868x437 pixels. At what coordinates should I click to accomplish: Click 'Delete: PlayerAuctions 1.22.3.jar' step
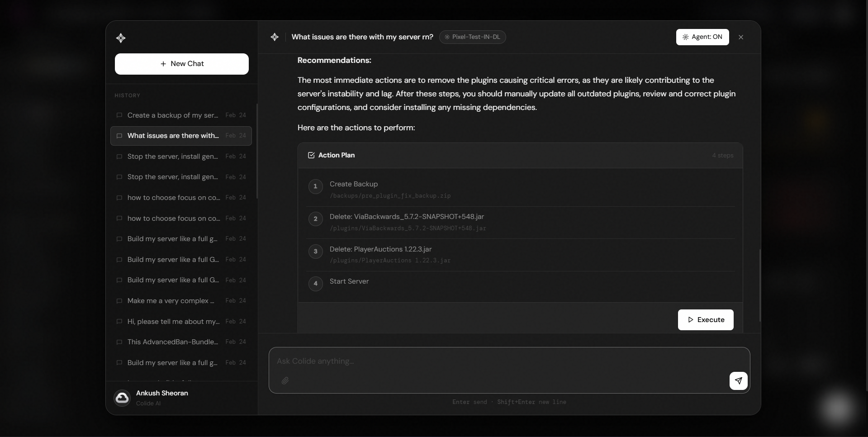pyautogui.click(x=380, y=249)
